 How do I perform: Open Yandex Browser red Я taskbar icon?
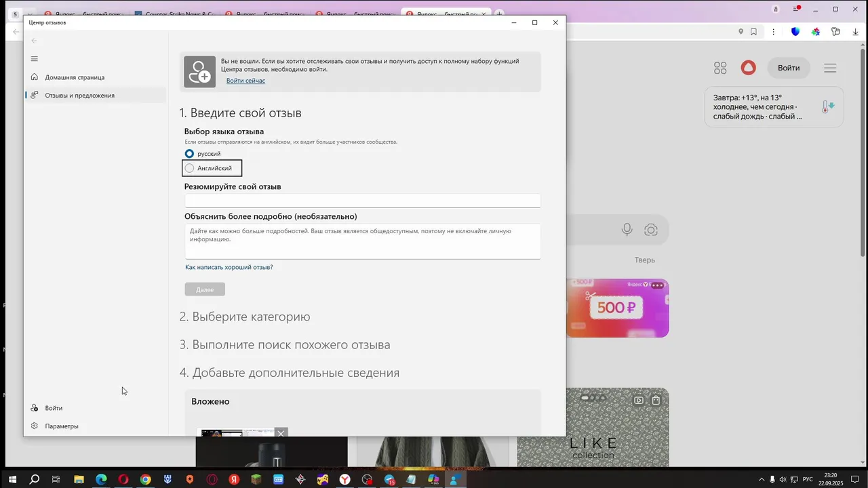(234, 479)
